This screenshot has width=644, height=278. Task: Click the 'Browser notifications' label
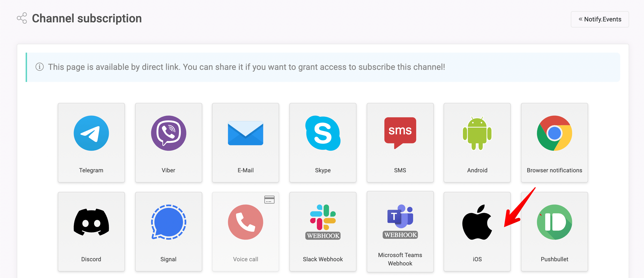click(x=554, y=170)
